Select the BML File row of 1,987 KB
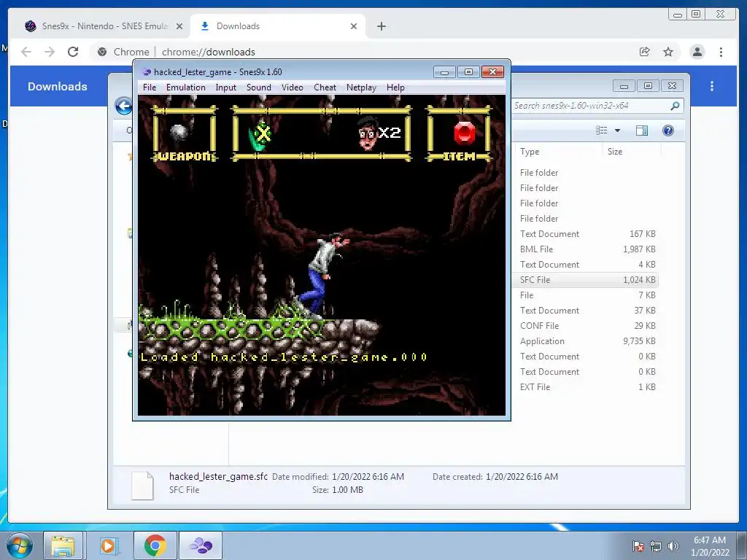747x560 pixels. click(587, 249)
